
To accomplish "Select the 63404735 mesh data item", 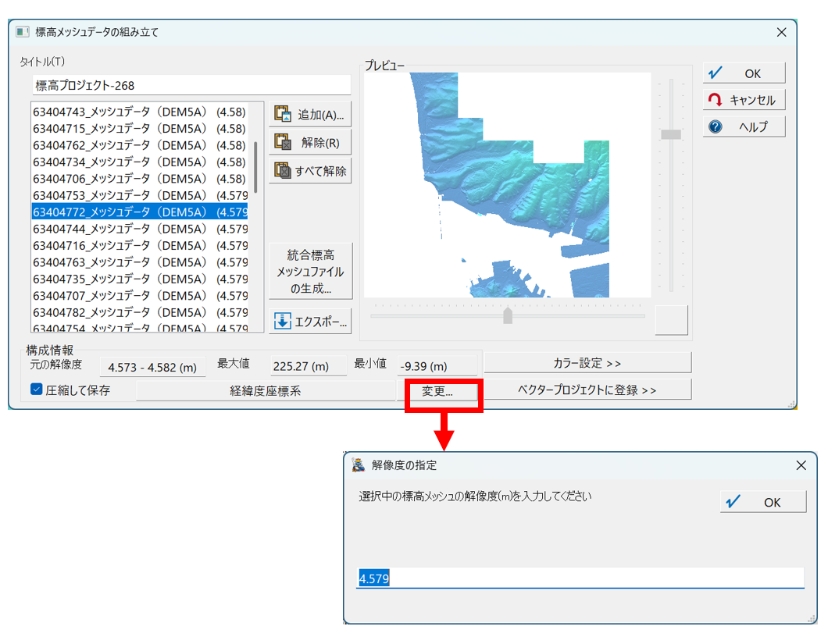I will (x=139, y=279).
